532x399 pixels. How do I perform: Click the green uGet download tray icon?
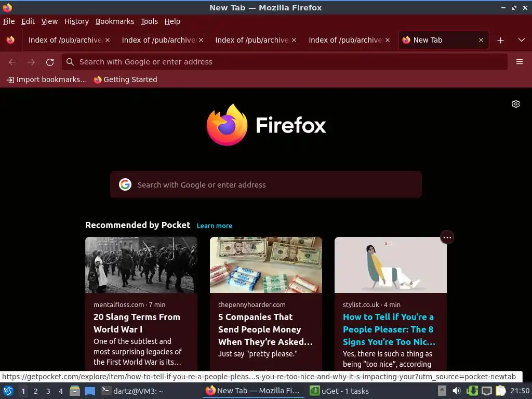(x=472, y=391)
